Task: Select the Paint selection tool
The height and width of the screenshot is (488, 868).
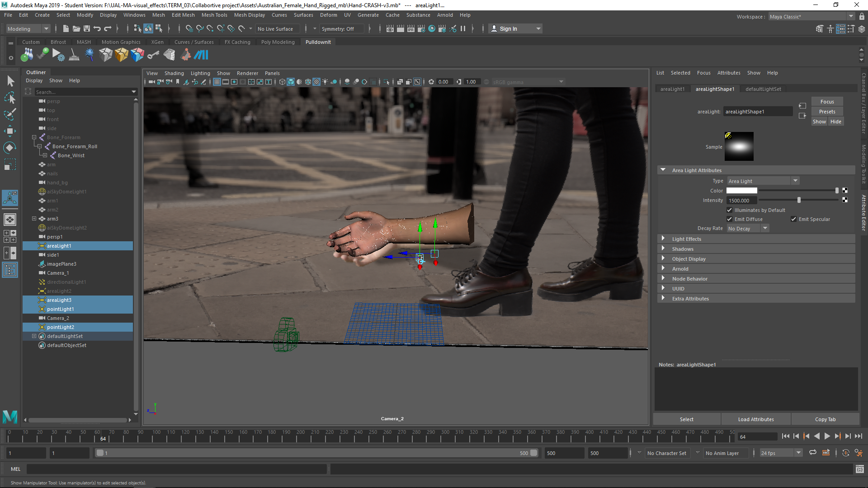Action: click(10, 114)
